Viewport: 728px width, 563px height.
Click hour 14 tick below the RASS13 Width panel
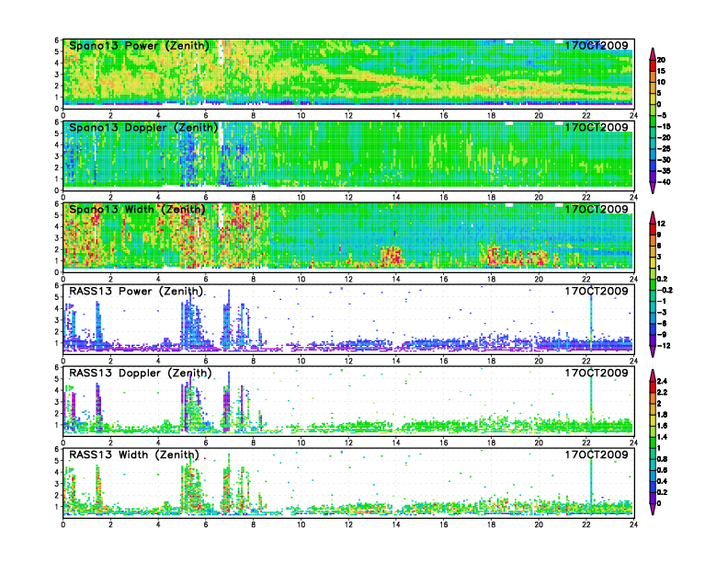pyautogui.click(x=396, y=524)
